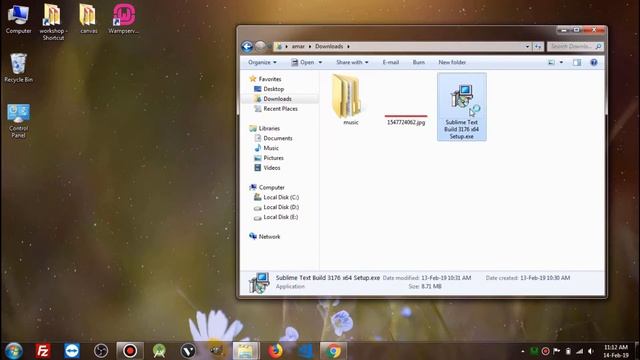Expand the arrow after amar breadcrumb

click(x=310, y=47)
